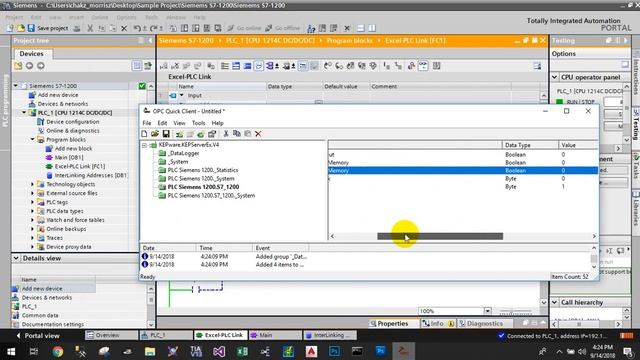Collapse the KEPware.KEPServerEx.V4 tree node
640x360 pixels.
click(144, 145)
